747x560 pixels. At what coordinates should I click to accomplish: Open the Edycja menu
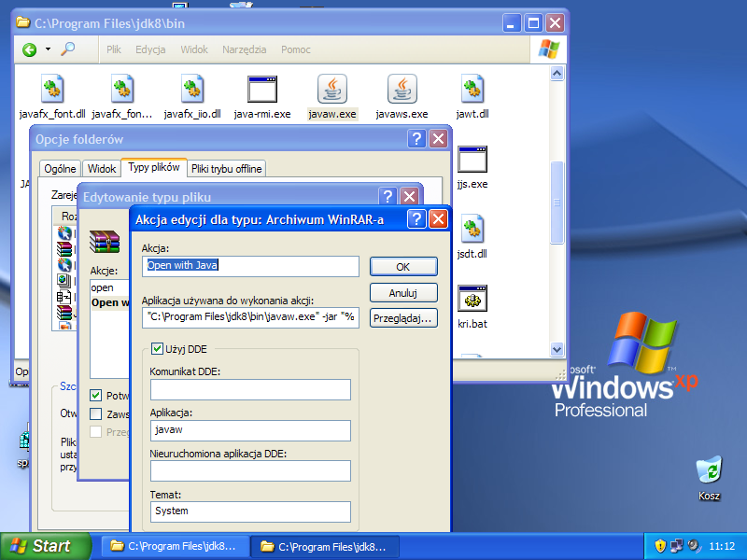coord(150,49)
